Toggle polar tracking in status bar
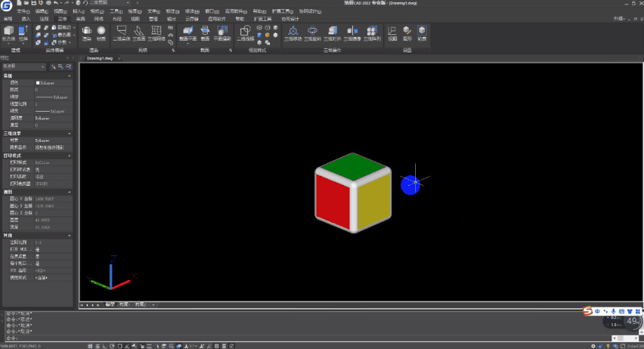 (112, 346)
